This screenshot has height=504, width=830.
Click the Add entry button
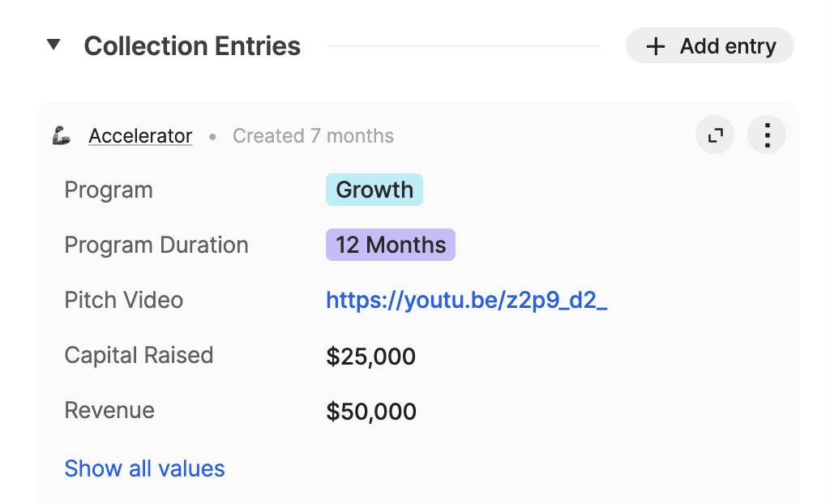click(x=710, y=45)
